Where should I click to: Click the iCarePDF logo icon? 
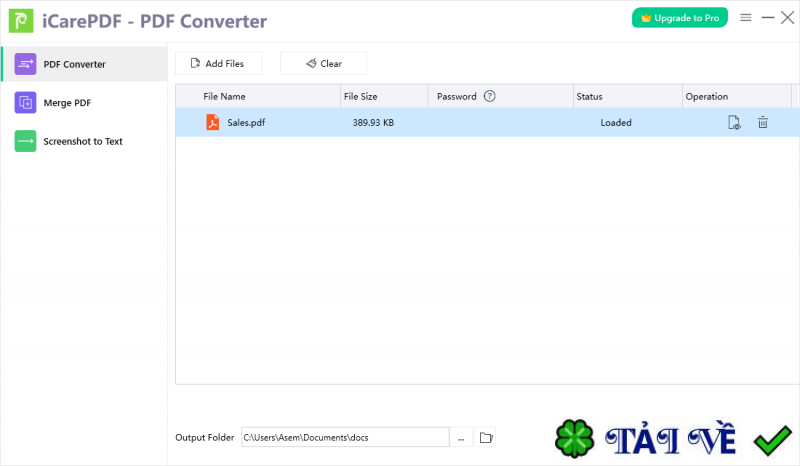pyautogui.click(x=21, y=21)
